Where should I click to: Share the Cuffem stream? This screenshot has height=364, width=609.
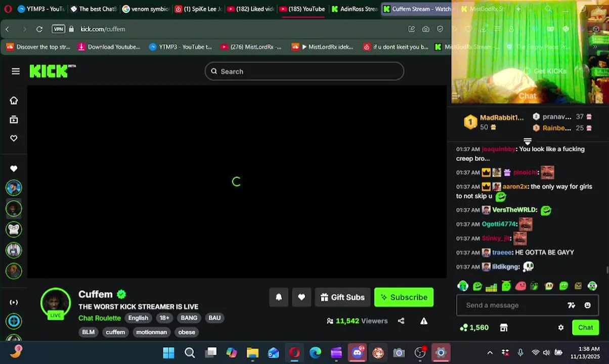click(x=401, y=321)
